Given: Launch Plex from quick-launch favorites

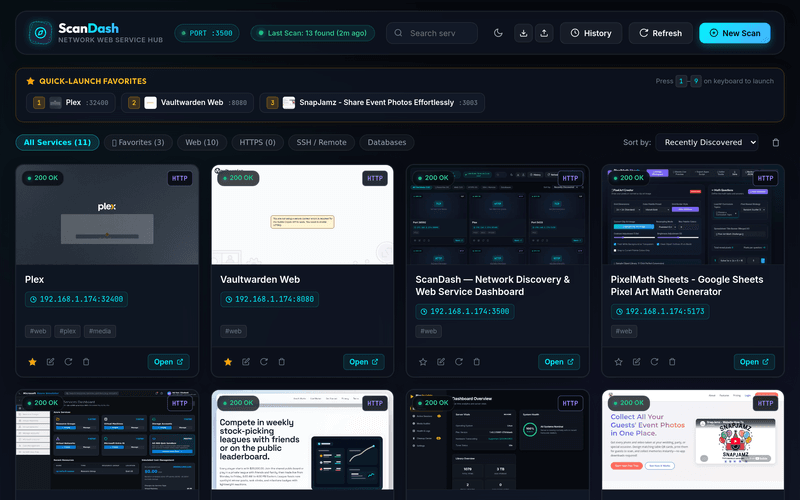Looking at the screenshot, I should coord(70,103).
